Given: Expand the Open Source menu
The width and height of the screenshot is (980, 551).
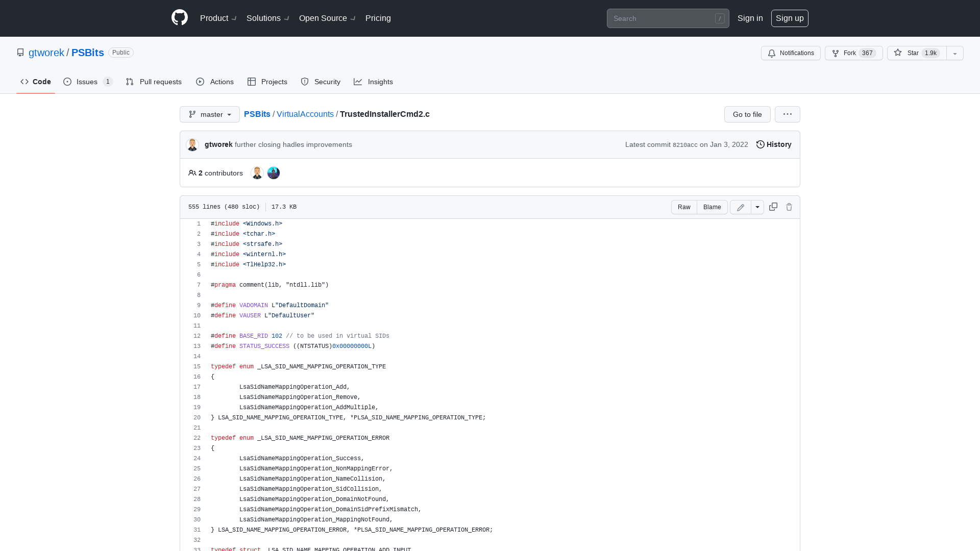Looking at the screenshot, I should tap(327, 18).
